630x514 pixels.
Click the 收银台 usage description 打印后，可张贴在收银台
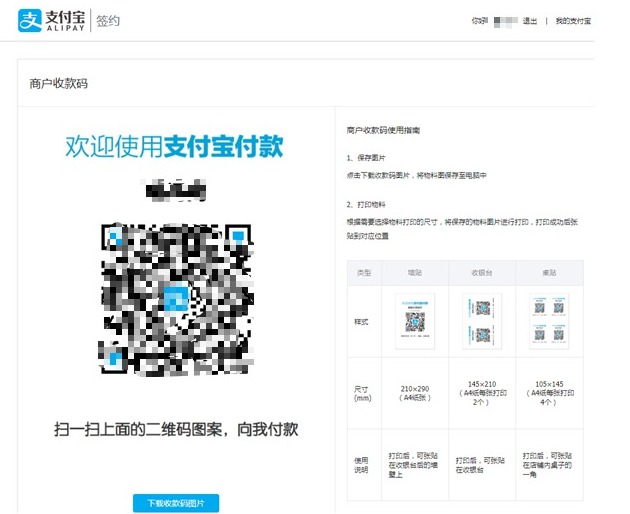coord(480,465)
